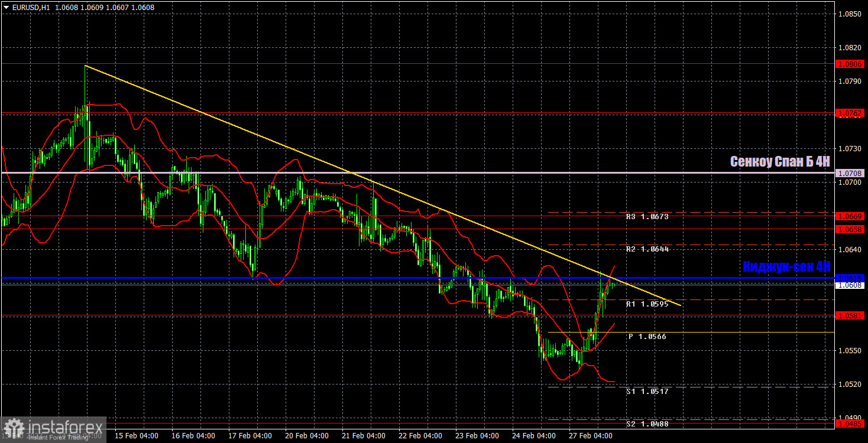Click the P 1.0566 pivot label
Image resolution: width=868 pixels, height=443 pixels.
pyautogui.click(x=647, y=337)
